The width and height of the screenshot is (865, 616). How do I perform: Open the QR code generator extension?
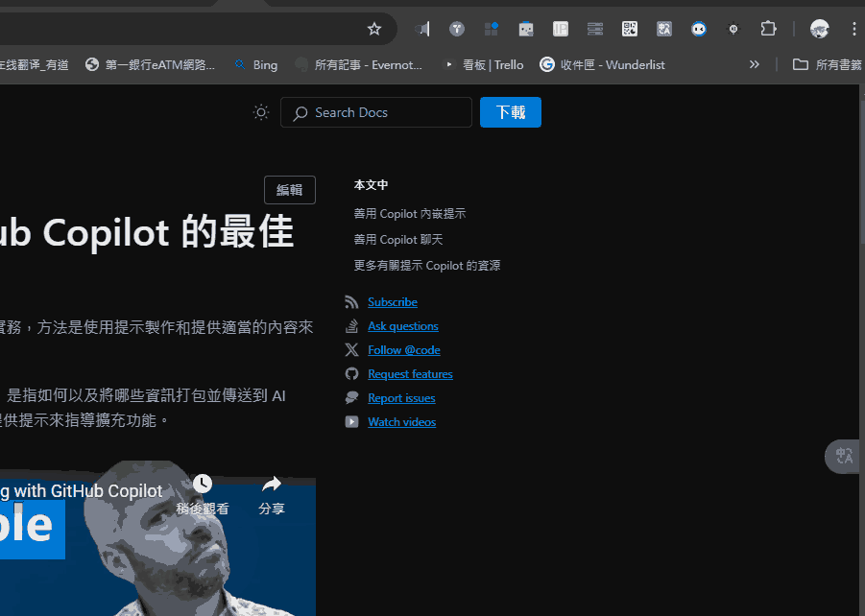pyautogui.click(x=630, y=29)
